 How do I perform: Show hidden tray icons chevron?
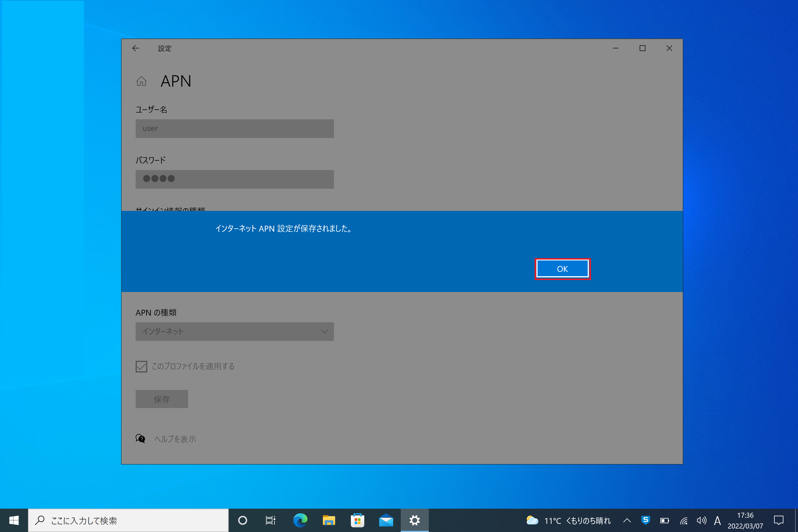[627, 520]
